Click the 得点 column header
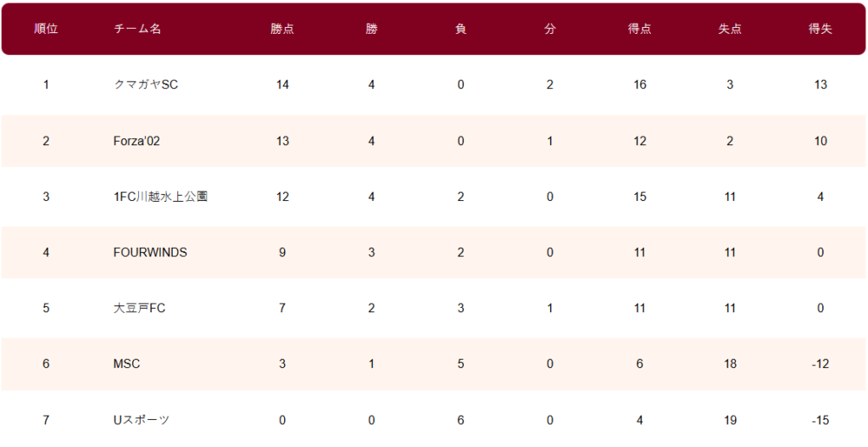 (640, 30)
